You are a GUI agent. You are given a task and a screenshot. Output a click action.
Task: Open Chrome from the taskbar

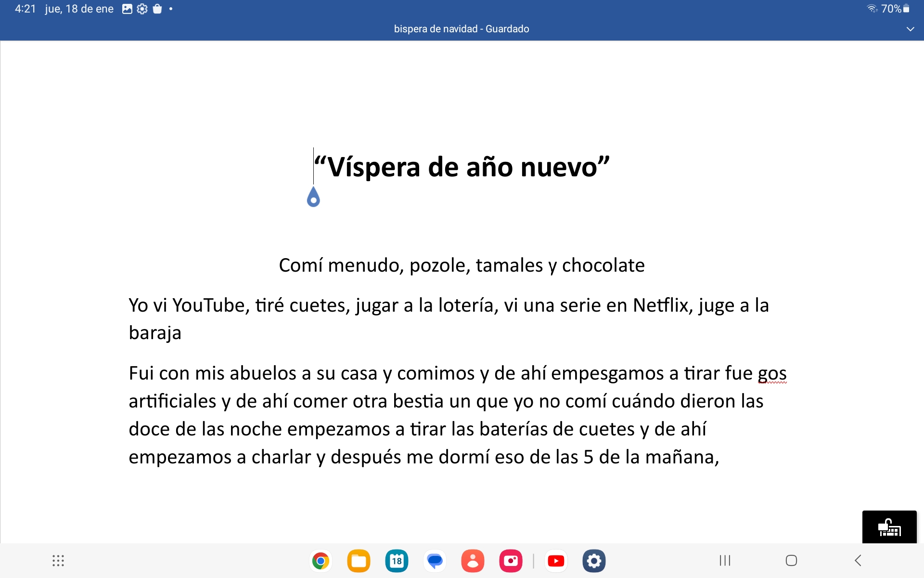tap(321, 561)
